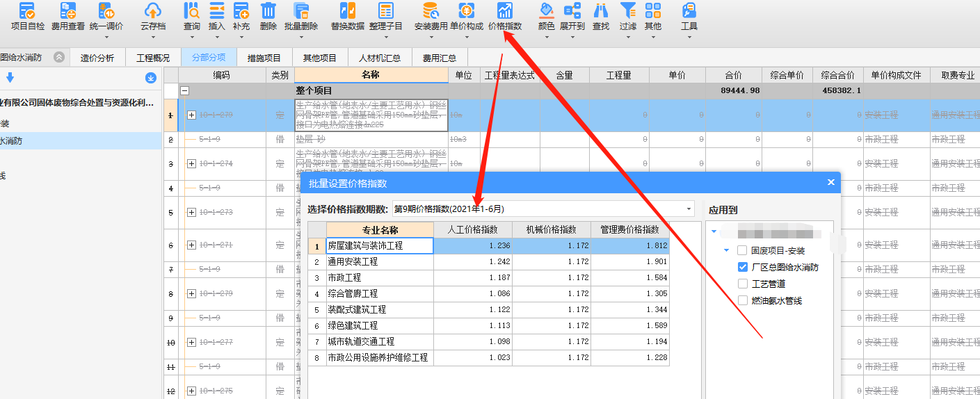Viewport: 980px width, 399px height.
Task: Click the 综合单价 column header
Action: click(x=787, y=75)
